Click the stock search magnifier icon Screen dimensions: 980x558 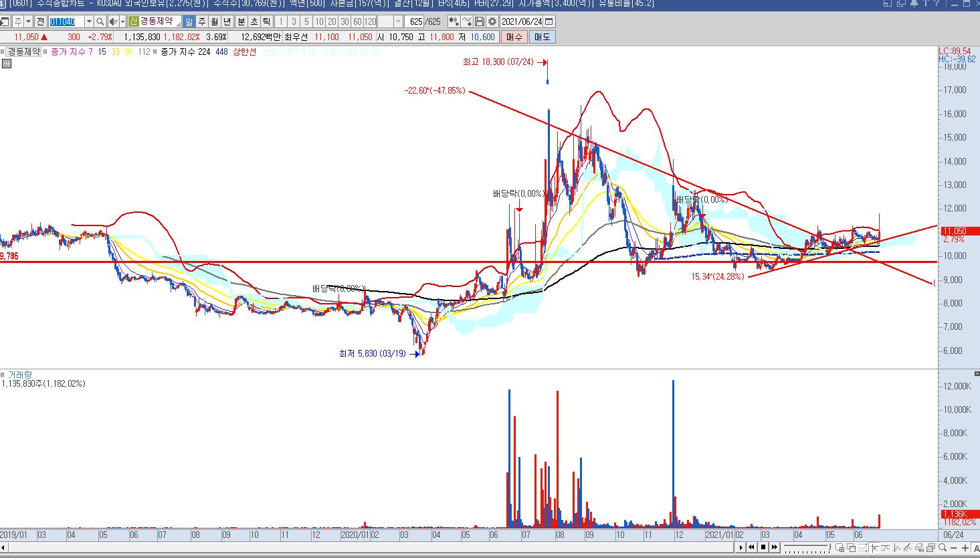tap(100, 21)
